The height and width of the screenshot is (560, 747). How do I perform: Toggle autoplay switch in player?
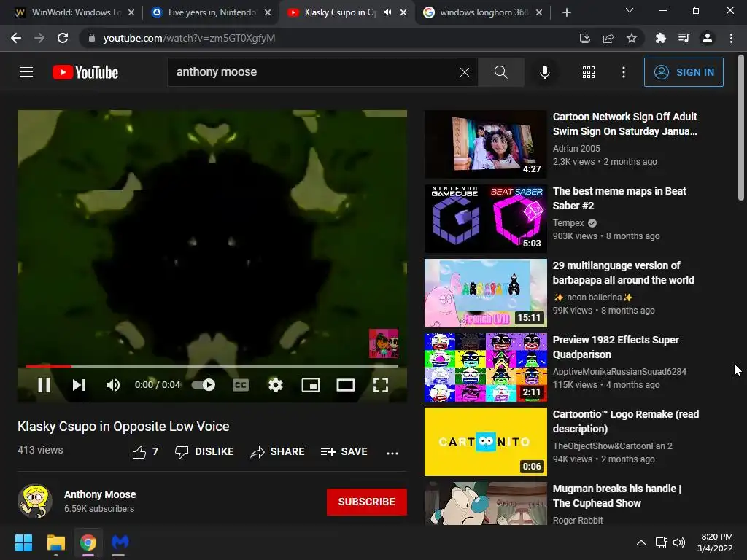tap(204, 385)
